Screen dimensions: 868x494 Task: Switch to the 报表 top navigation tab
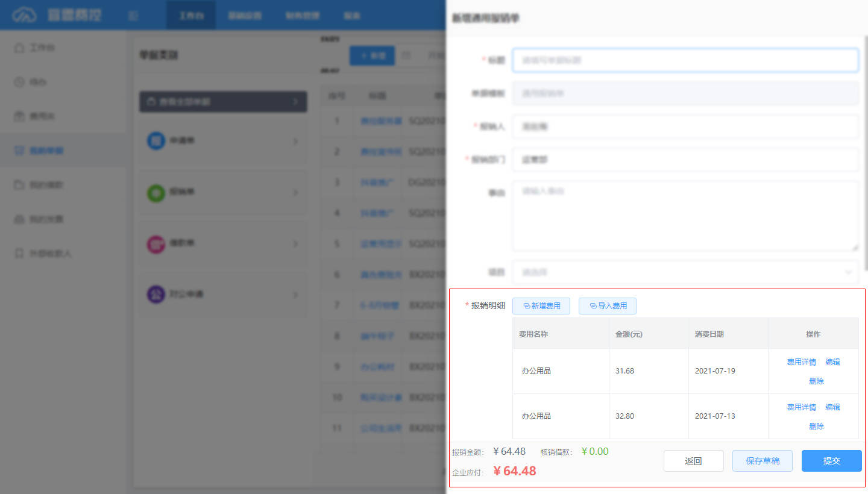pos(352,16)
